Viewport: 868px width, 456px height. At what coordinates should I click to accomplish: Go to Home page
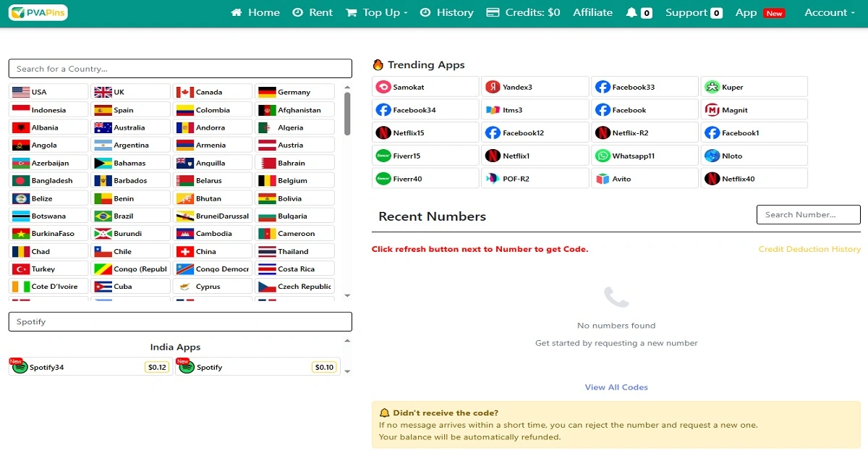point(255,12)
